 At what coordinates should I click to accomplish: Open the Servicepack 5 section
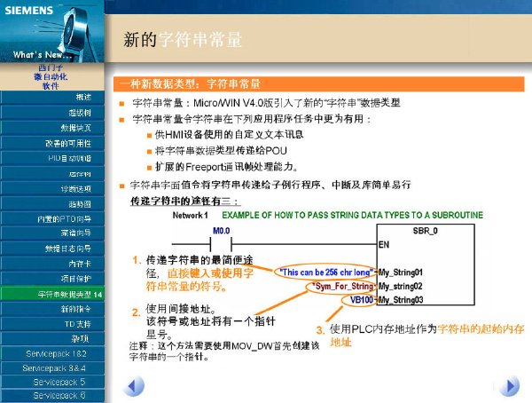52,382
